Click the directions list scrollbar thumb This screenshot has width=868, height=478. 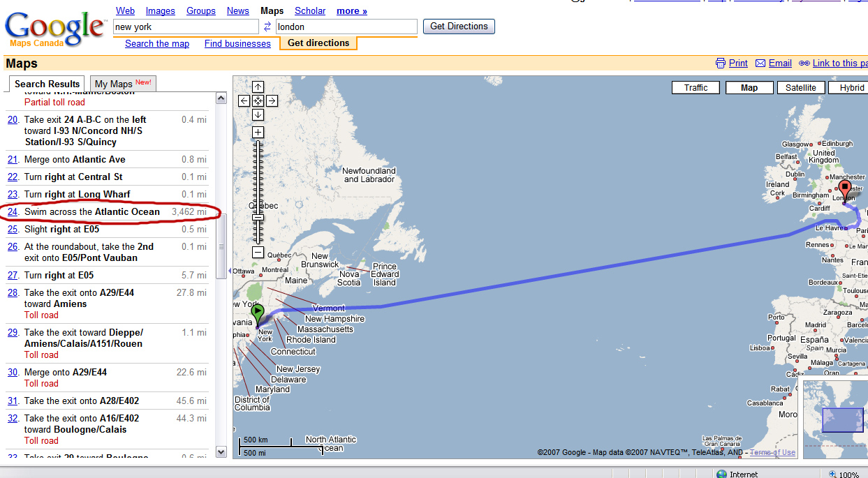[x=221, y=246]
